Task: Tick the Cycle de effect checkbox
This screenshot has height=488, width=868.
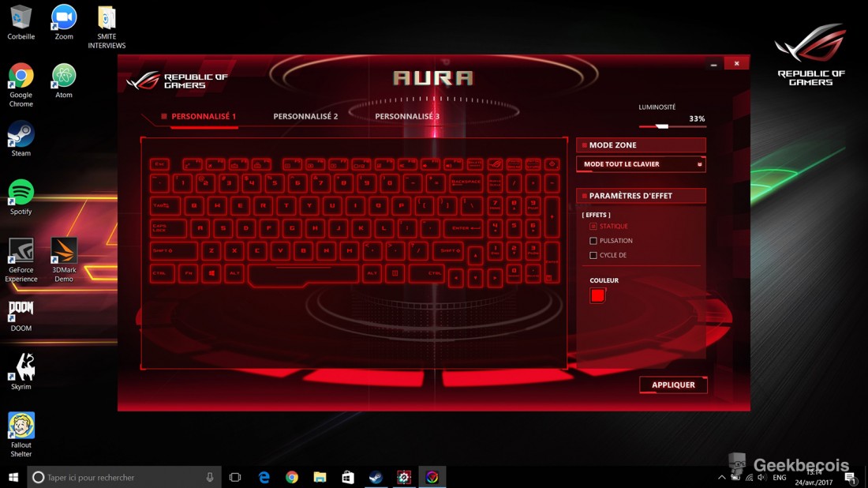Action: tap(593, 255)
